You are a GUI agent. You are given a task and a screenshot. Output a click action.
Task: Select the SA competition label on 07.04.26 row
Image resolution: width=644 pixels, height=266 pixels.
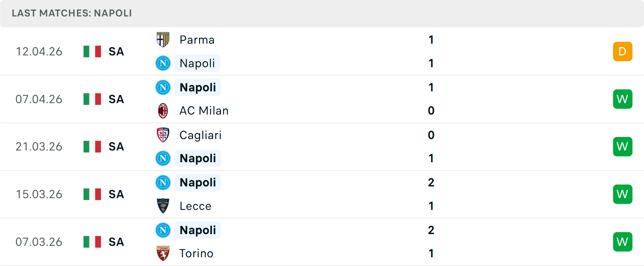tap(116, 99)
